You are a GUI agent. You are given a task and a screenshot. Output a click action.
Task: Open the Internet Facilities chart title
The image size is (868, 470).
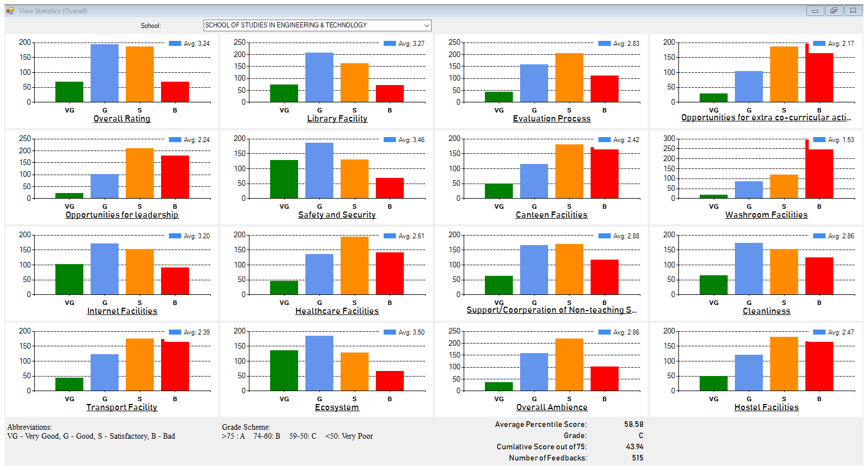pyautogui.click(x=122, y=311)
